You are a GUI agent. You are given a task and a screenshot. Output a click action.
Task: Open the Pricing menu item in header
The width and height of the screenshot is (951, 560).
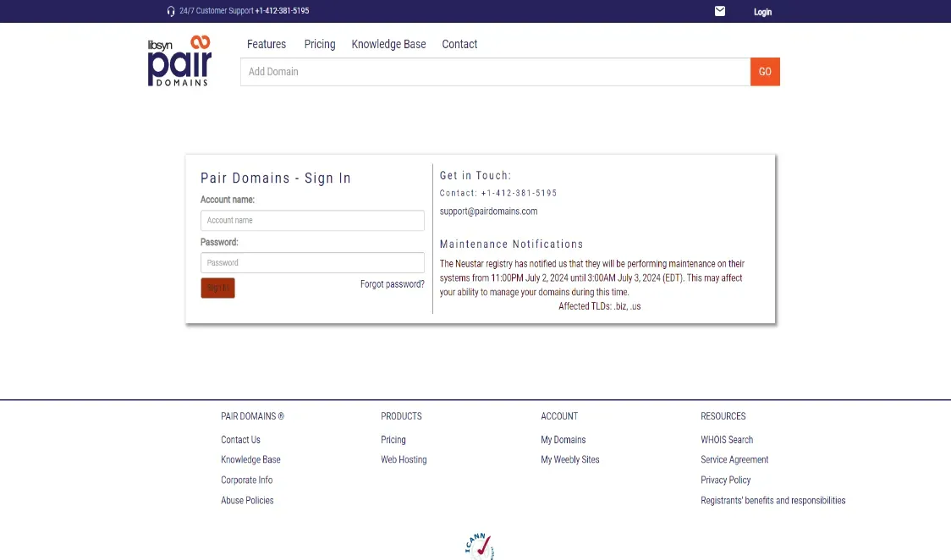click(x=320, y=44)
